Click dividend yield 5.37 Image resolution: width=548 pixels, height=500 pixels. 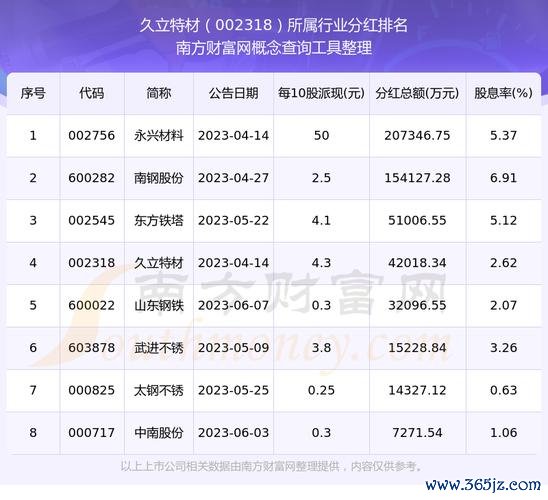(x=503, y=136)
